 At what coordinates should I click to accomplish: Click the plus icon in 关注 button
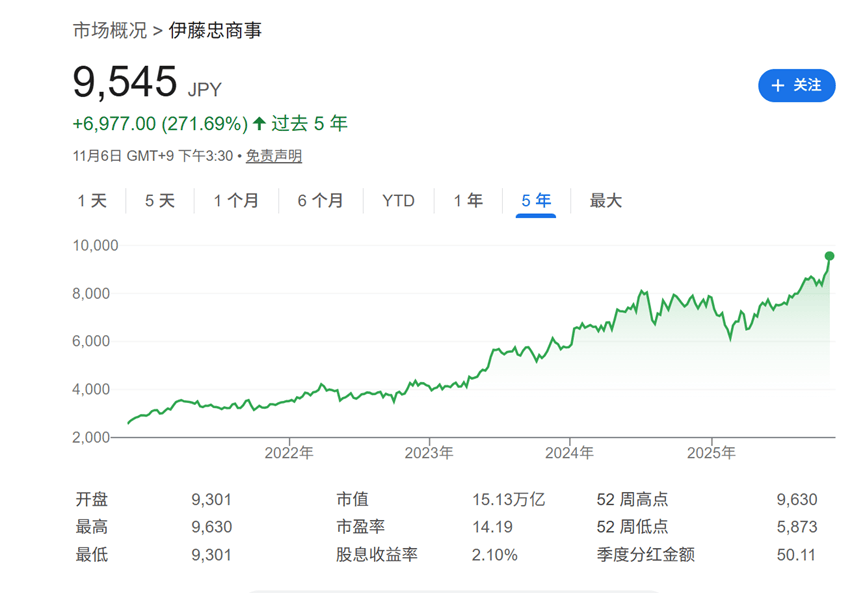coord(778,86)
